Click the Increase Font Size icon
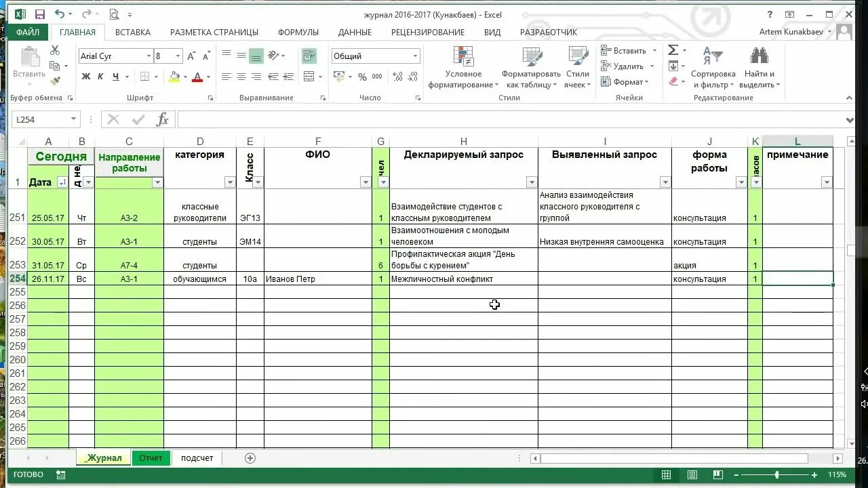Image resolution: width=868 pixels, height=488 pixels. coord(191,56)
